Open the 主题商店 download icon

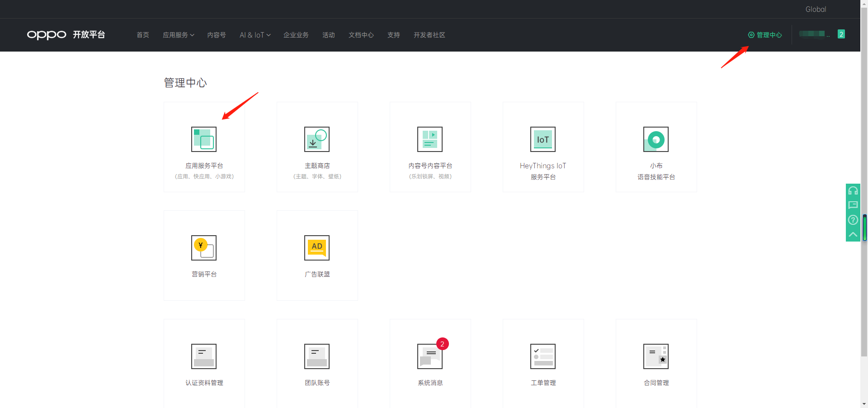pyautogui.click(x=317, y=139)
